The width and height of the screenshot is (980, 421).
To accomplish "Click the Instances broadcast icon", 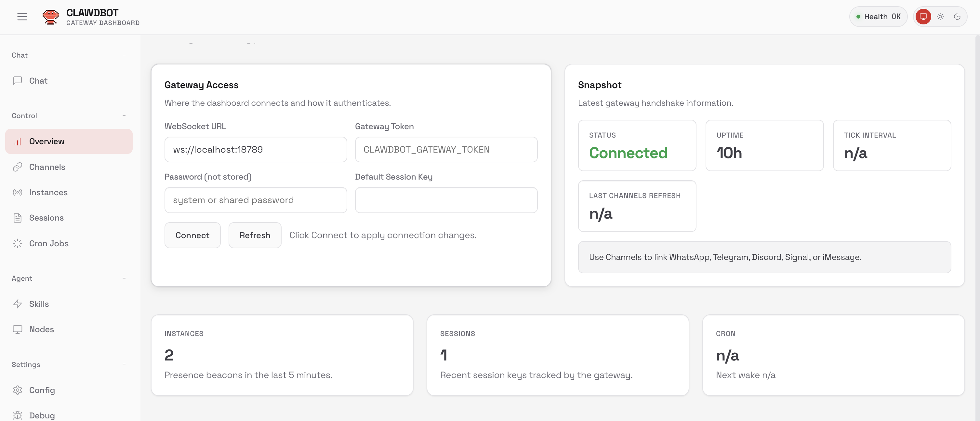I will click(x=18, y=192).
